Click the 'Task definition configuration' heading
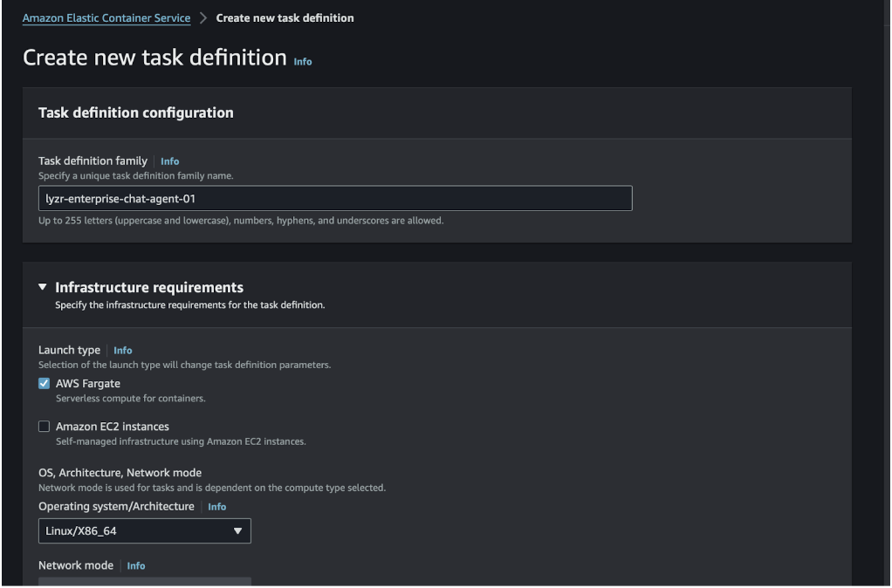This screenshot has height=588, width=892. [136, 113]
